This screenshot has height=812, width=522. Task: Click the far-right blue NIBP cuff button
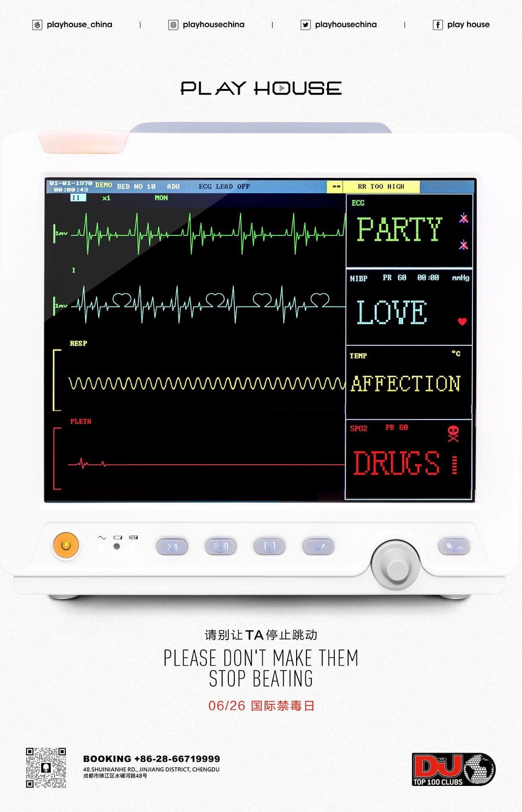click(x=454, y=546)
